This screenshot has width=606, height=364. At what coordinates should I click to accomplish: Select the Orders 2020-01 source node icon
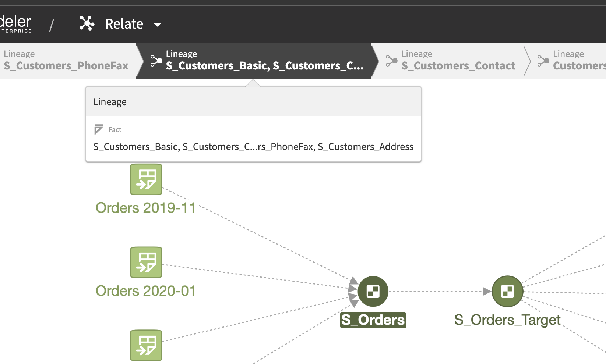[146, 263]
